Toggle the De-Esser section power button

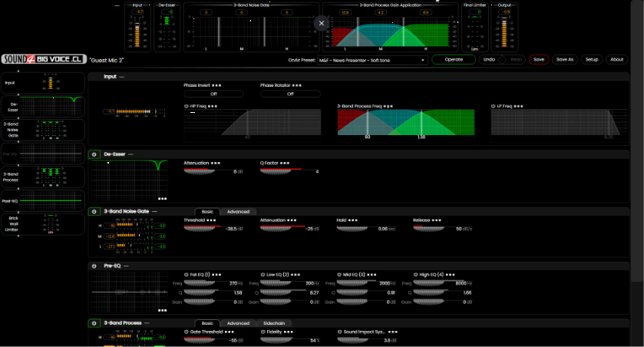[94, 154]
